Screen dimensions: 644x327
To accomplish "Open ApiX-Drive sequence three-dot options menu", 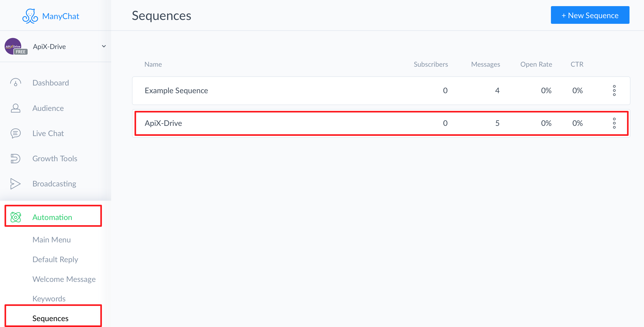I will 614,123.
